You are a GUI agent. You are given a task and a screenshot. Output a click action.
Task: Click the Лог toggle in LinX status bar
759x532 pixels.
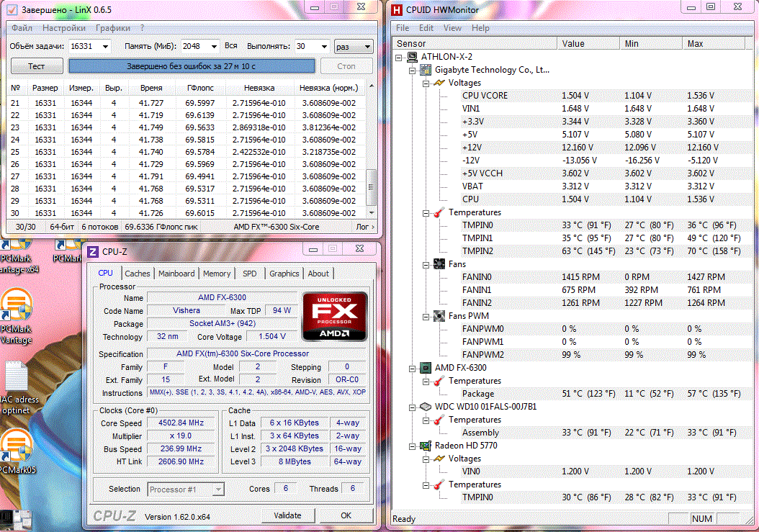[x=365, y=227]
